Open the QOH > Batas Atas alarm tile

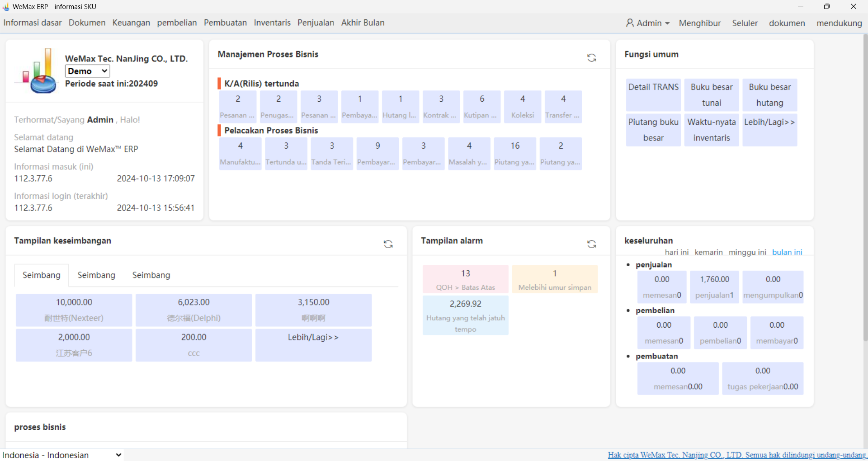pos(465,279)
